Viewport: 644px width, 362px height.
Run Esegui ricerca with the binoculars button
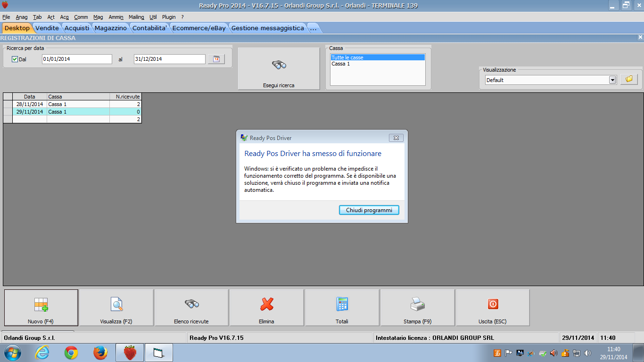[279, 68]
